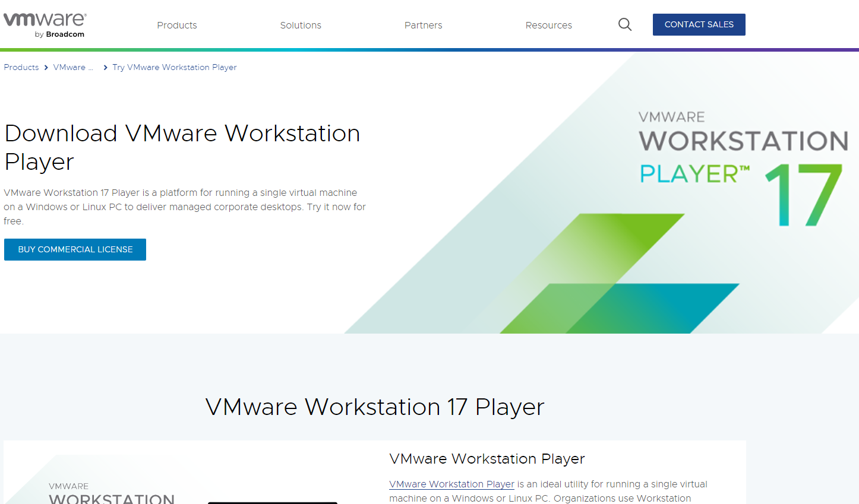The image size is (859, 504).
Task: Click the CONTACT SALES button
Action: [x=699, y=24]
